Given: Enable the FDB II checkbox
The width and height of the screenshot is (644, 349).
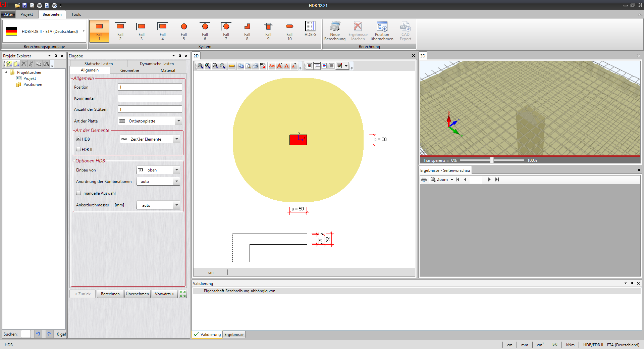Looking at the screenshot, I should [78, 149].
